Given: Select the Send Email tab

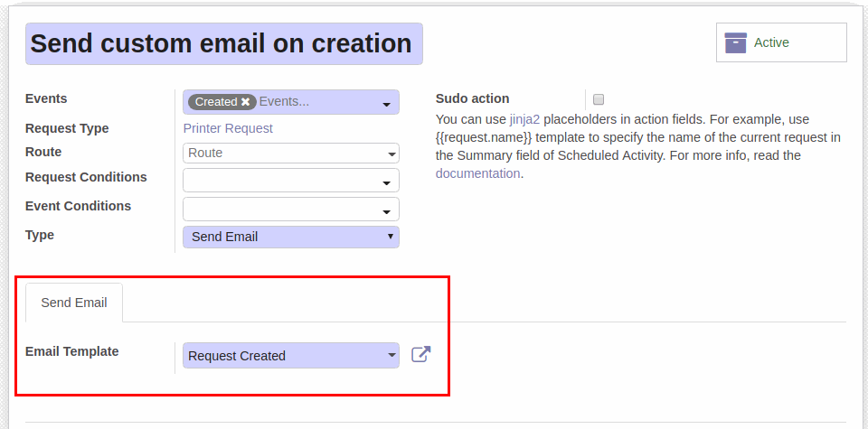Looking at the screenshot, I should click(x=74, y=303).
